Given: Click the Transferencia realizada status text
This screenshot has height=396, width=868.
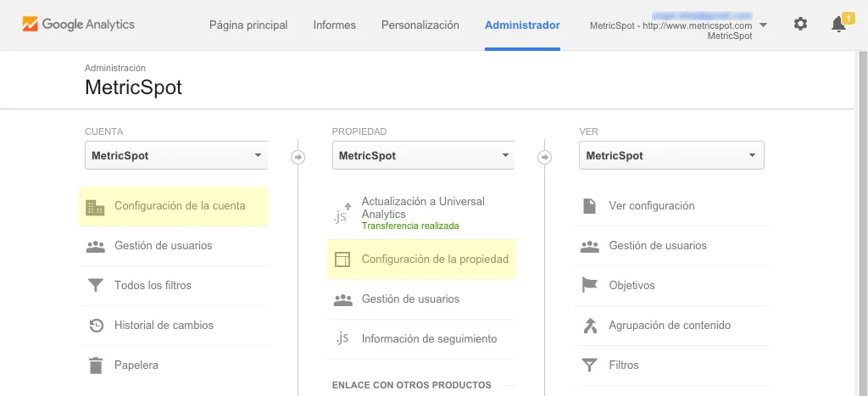Looking at the screenshot, I should (x=410, y=226).
